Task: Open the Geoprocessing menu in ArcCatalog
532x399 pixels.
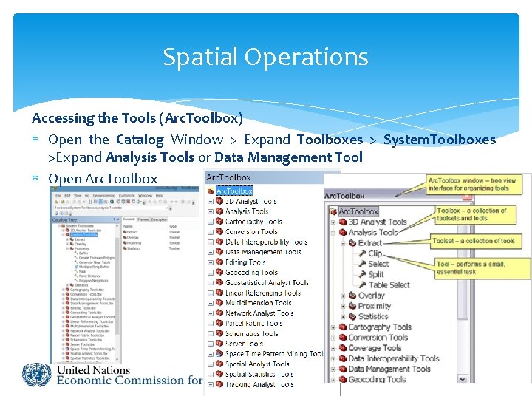Action: point(104,196)
